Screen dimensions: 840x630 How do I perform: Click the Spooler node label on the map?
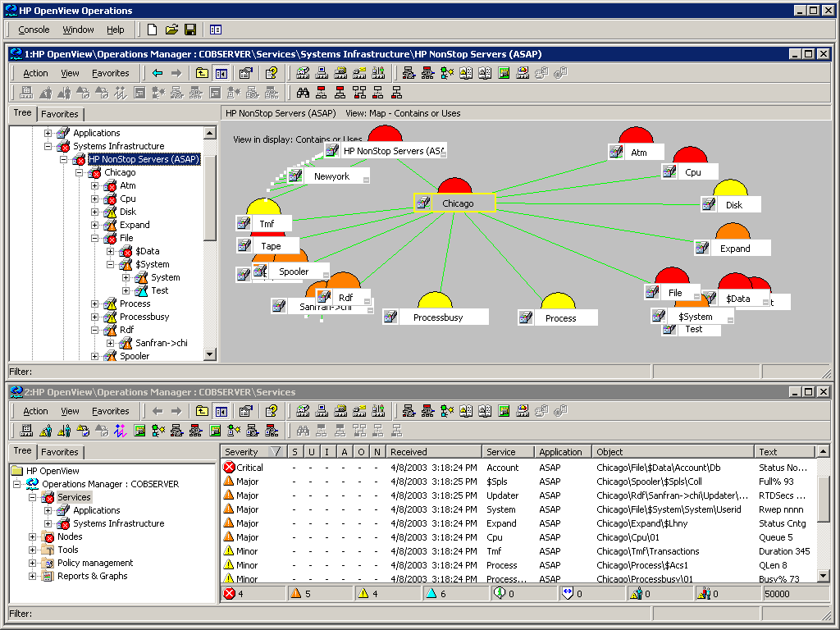294,272
